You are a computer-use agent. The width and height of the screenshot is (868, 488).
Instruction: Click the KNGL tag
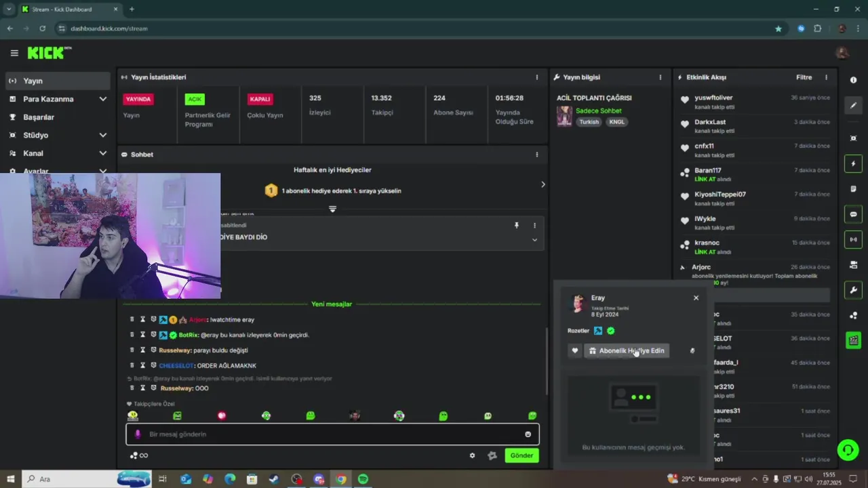616,122
